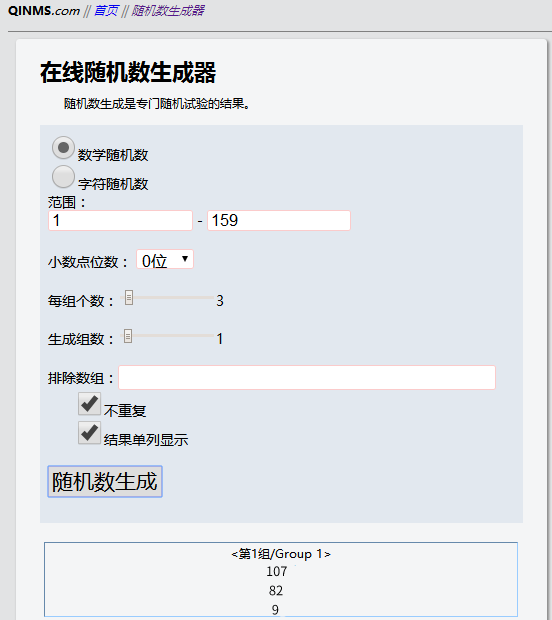Image resolution: width=552 pixels, height=620 pixels.
Task: Toggle the 不重复 checkbox
Action: pyautogui.click(x=89, y=403)
